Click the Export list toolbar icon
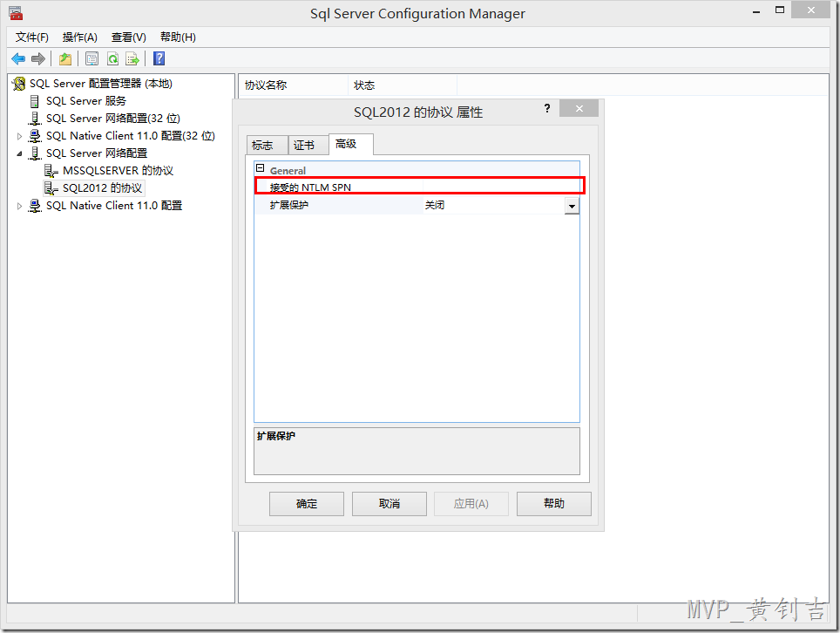Screen dimensions: 840x633 (132, 58)
